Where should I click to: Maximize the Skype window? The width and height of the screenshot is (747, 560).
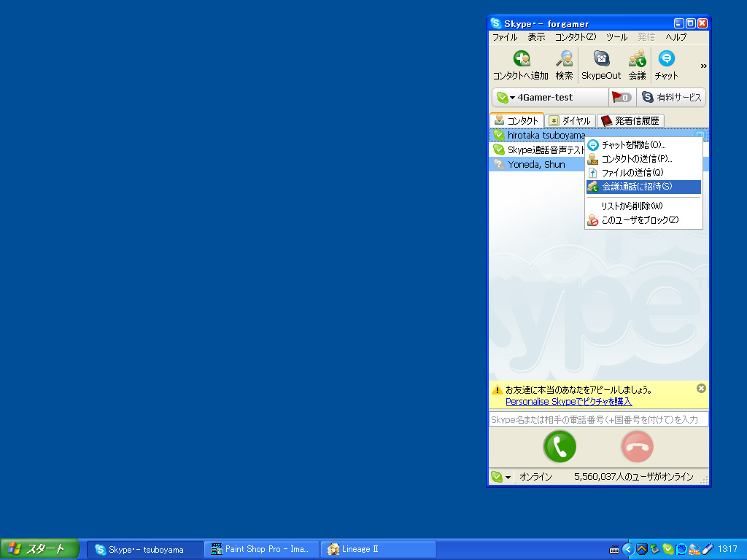(690, 23)
